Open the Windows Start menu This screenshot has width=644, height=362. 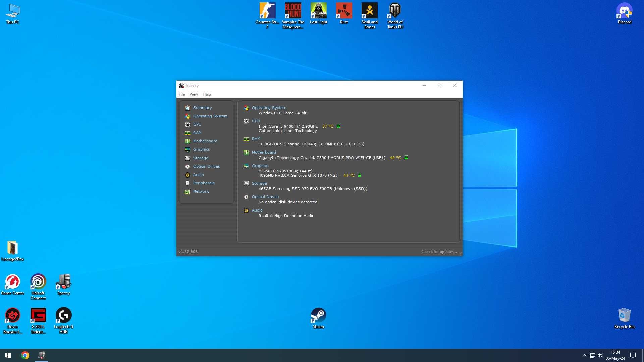tap(8, 355)
